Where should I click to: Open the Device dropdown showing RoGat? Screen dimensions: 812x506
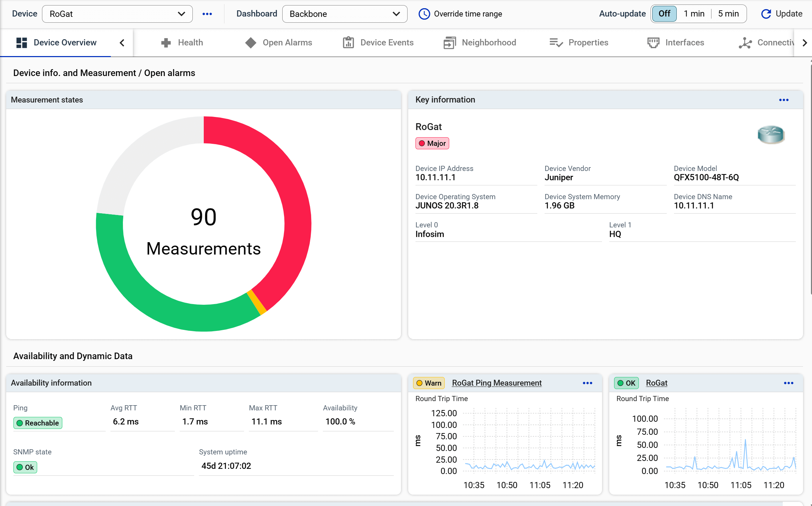[x=117, y=14]
